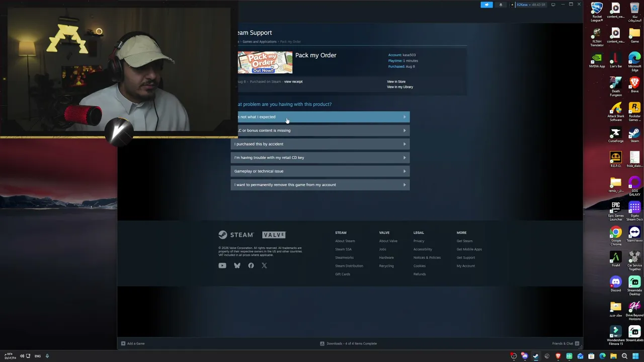Choose 'permanently remove this game' option
This screenshot has width=644, height=362.
tap(320, 185)
